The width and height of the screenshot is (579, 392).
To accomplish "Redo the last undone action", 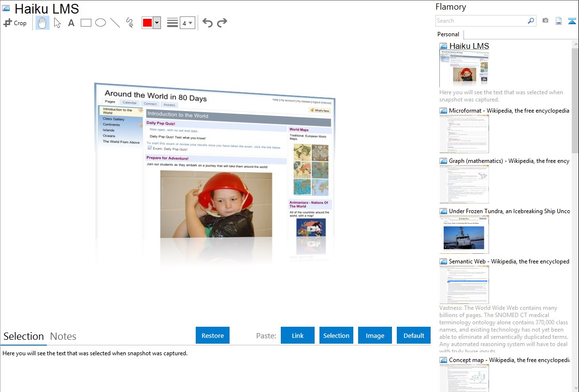I will tap(222, 23).
